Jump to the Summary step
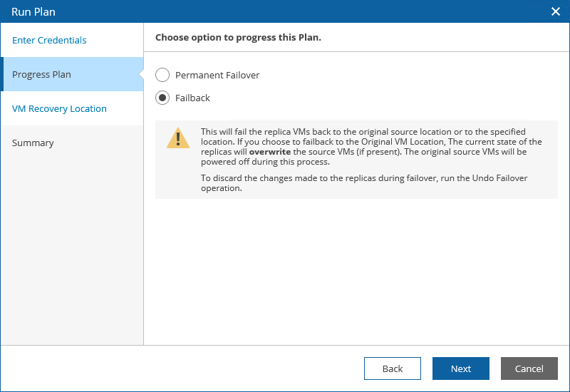Image resolution: width=570 pixels, height=392 pixels. tap(33, 143)
